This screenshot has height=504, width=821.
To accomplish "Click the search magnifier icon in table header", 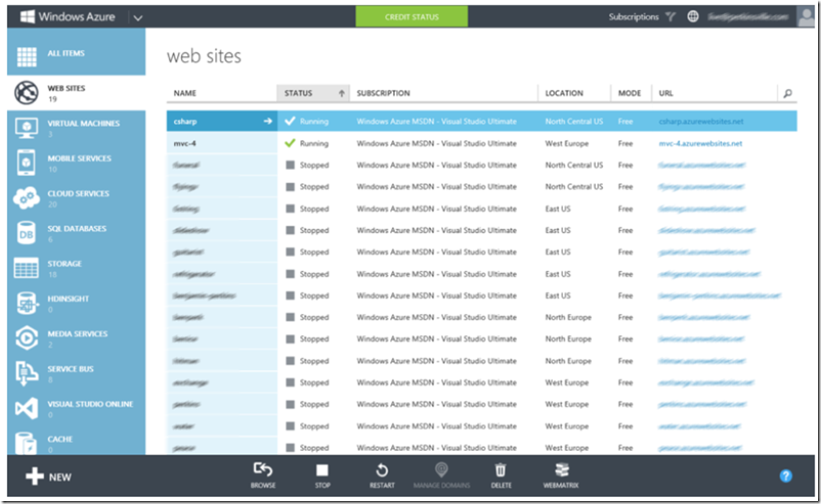I will (x=788, y=93).
